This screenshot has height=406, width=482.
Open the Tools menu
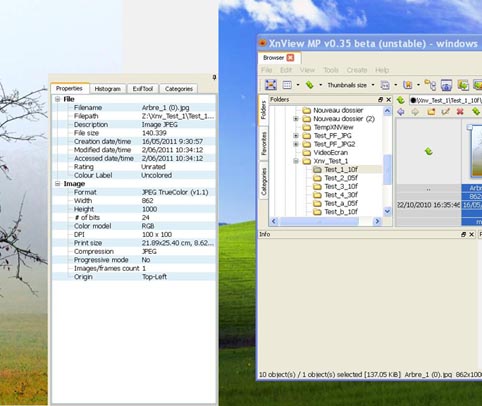[x=331, y=70]
